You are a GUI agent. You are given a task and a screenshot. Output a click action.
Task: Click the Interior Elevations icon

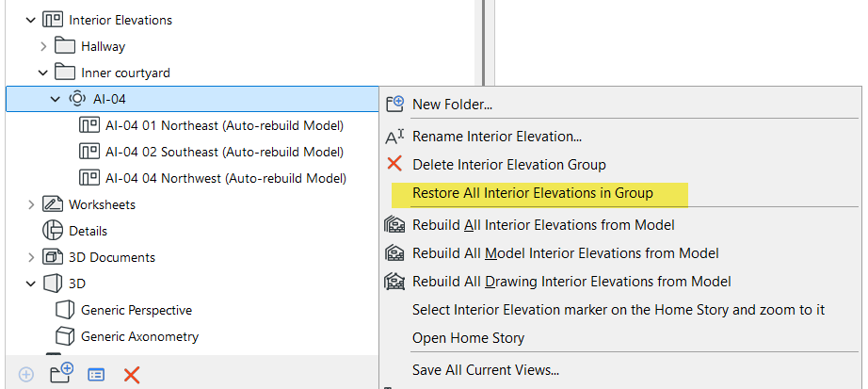[52, 20]
